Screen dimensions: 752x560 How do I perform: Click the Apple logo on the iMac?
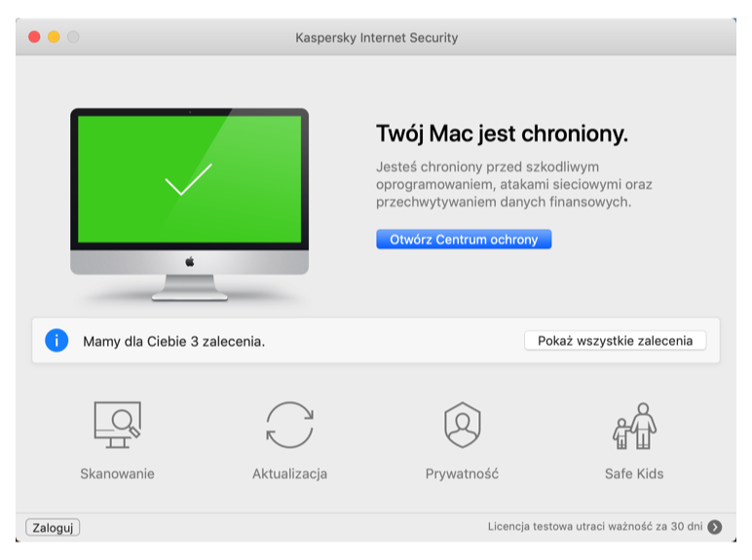[x=189, y=262]
